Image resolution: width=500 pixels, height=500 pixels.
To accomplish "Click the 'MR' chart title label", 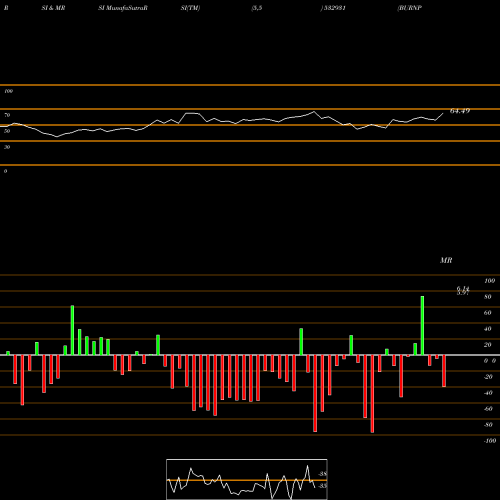I will pos(446,260).
